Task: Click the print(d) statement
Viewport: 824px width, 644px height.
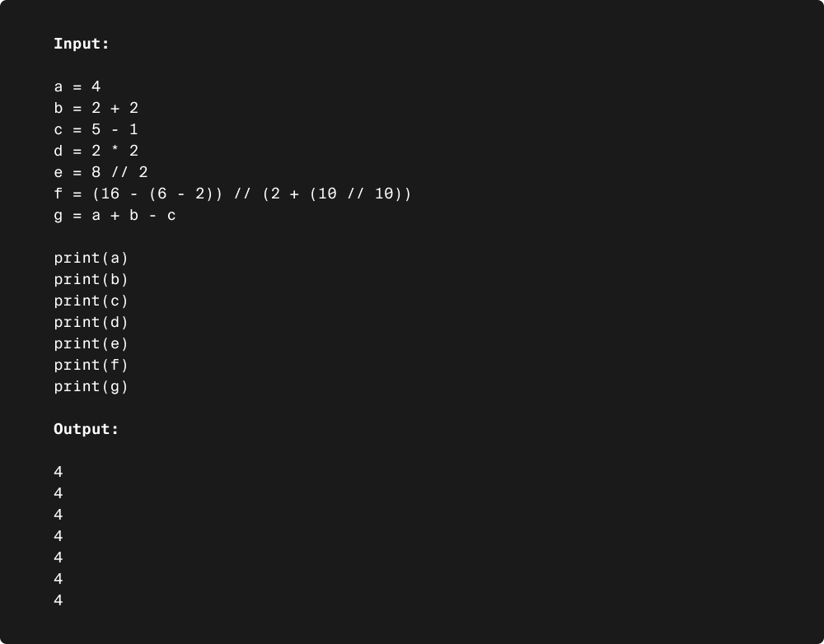Action: point(91,322)
